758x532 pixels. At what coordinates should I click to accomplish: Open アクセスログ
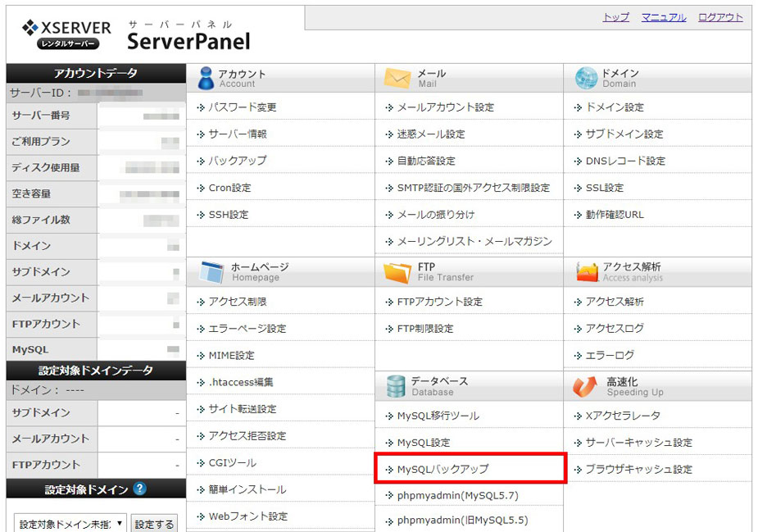point(615,329)
